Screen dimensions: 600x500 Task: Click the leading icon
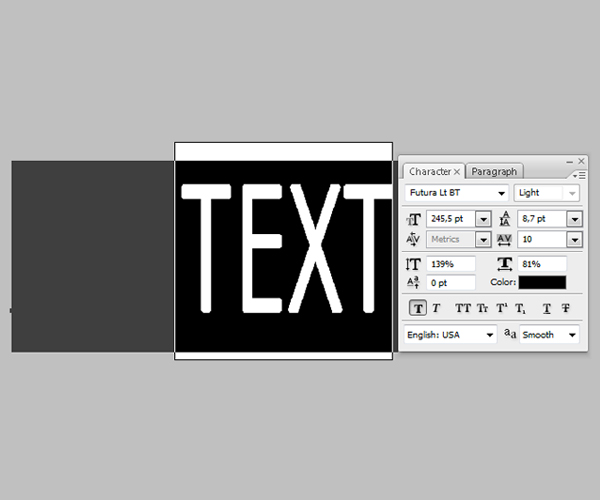pyautogui.click(x=505, y=218)
